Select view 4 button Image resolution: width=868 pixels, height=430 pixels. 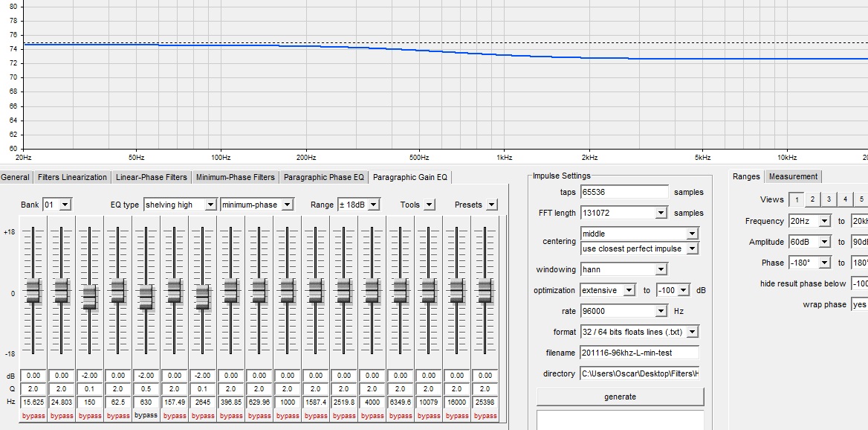[x=845, y=199]
